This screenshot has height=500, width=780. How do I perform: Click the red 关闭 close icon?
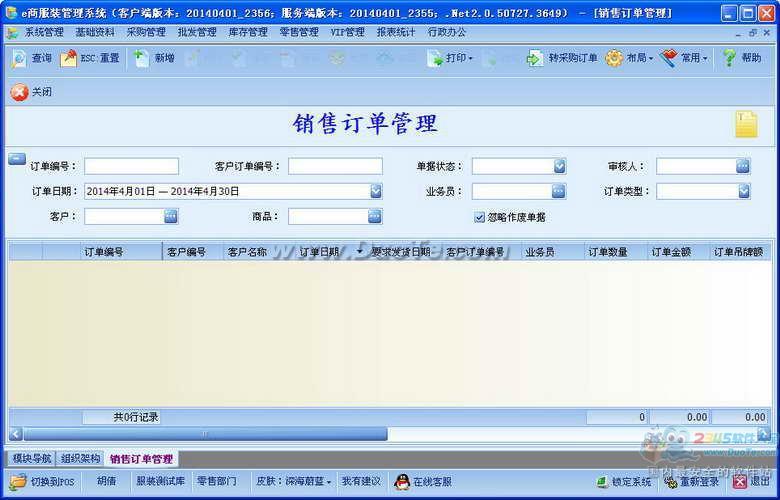19,92
